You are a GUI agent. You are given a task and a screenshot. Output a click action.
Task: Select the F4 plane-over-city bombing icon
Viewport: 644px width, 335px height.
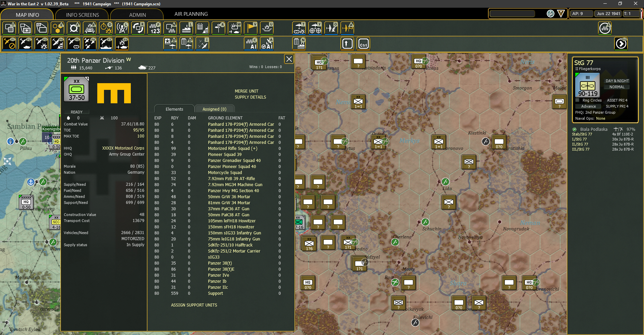pos(57,44)
